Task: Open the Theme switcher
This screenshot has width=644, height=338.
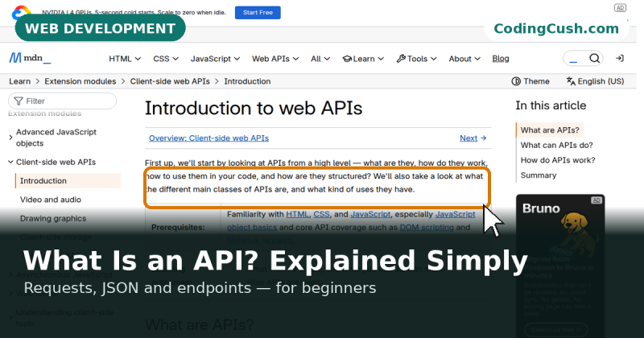Action: [x=530, y=81]
